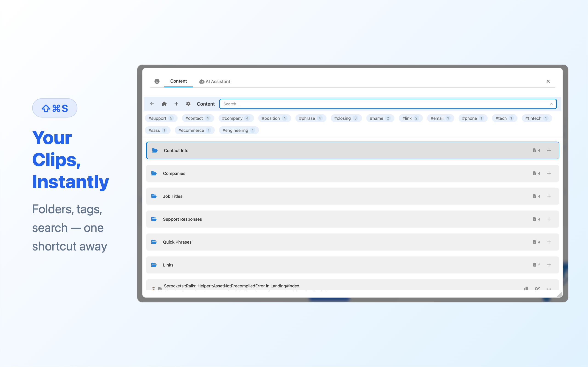Click plus icon on the Companies folder
Screen dimensions: 588x367
click(549, 173)
